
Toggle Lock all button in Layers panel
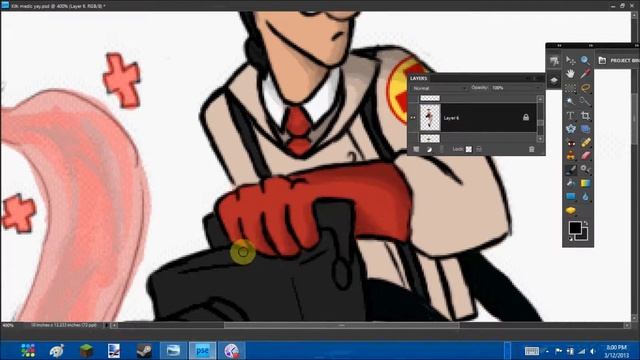pyautogui.click(x=479, y=149)
